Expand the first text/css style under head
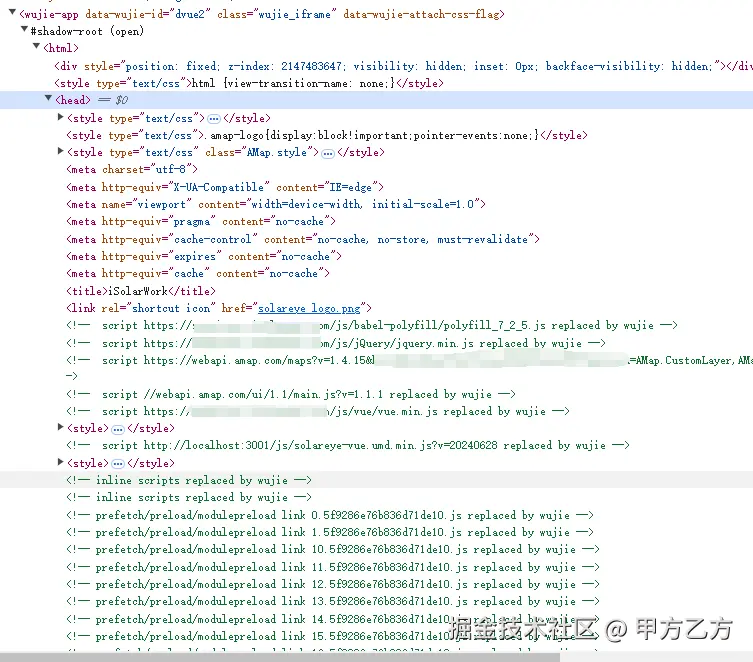This screenshot has height=662, width=753. coord(62,118)
